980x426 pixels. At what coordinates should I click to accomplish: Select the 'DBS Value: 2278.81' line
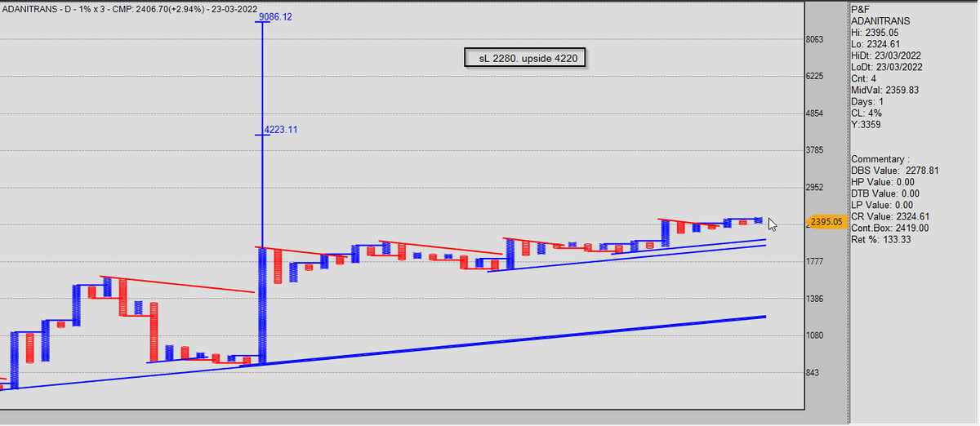894,171
